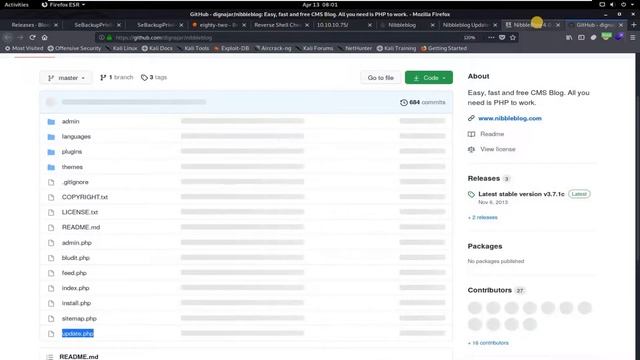
Task: Open Latest stable version v3.7.1c release
Action: click(521, 194)
